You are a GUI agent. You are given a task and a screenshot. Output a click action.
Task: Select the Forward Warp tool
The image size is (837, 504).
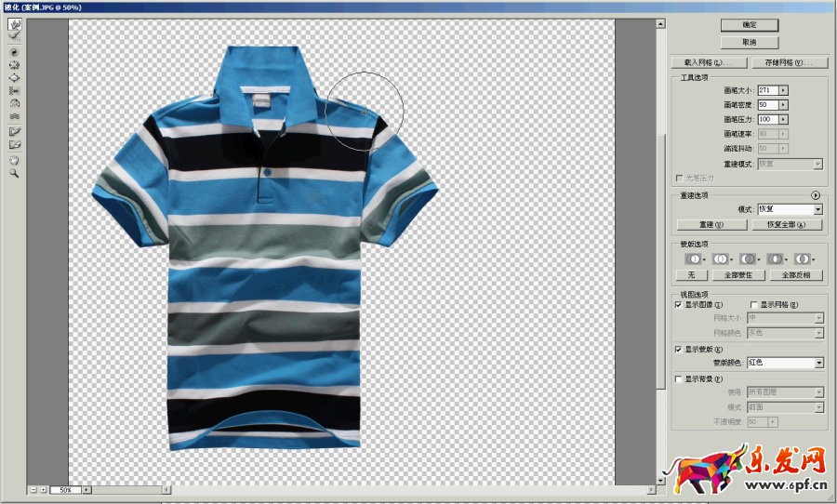point(15,25)
